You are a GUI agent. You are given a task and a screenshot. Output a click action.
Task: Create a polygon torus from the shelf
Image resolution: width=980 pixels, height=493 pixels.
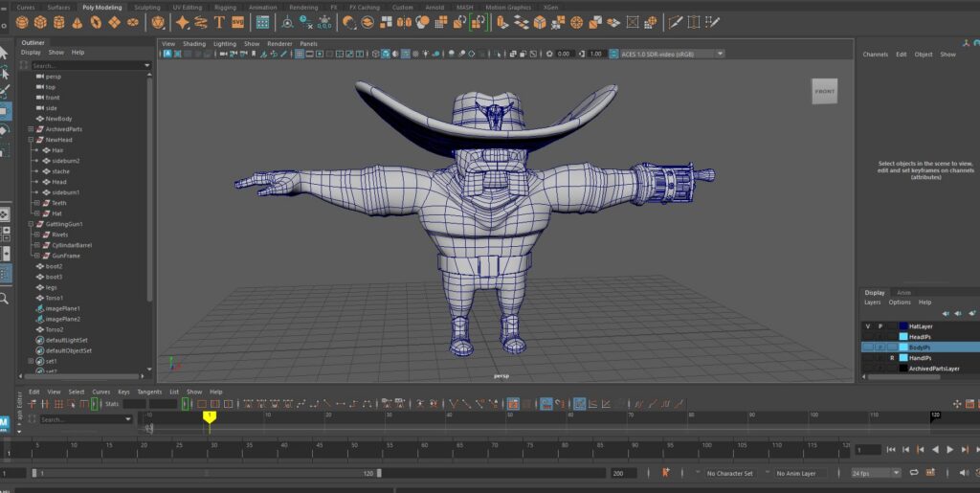pos(96,22)
